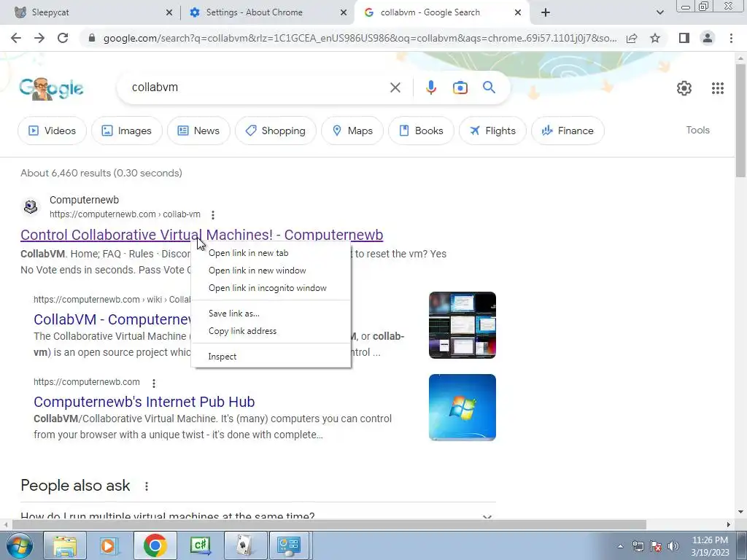
Task: Choose Inspect from the context menu
Action: (271, 356)
